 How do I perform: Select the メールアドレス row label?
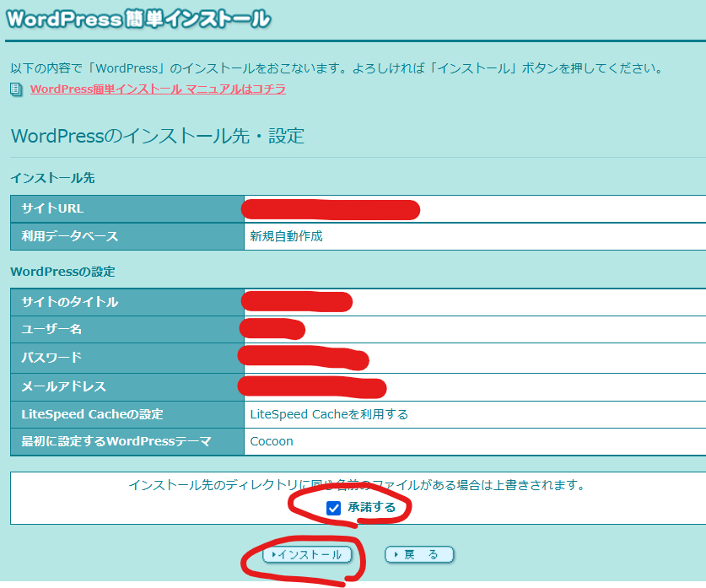click(64, 386)
